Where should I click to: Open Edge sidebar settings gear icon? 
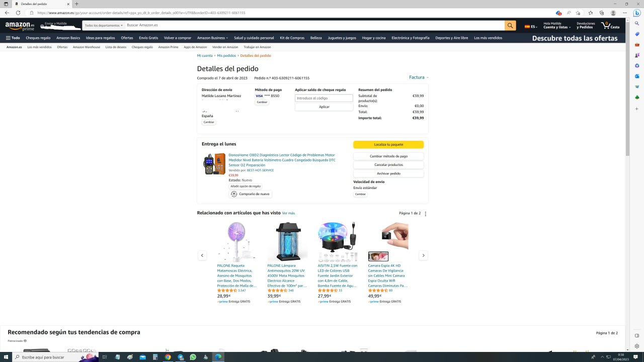[637, 346]
